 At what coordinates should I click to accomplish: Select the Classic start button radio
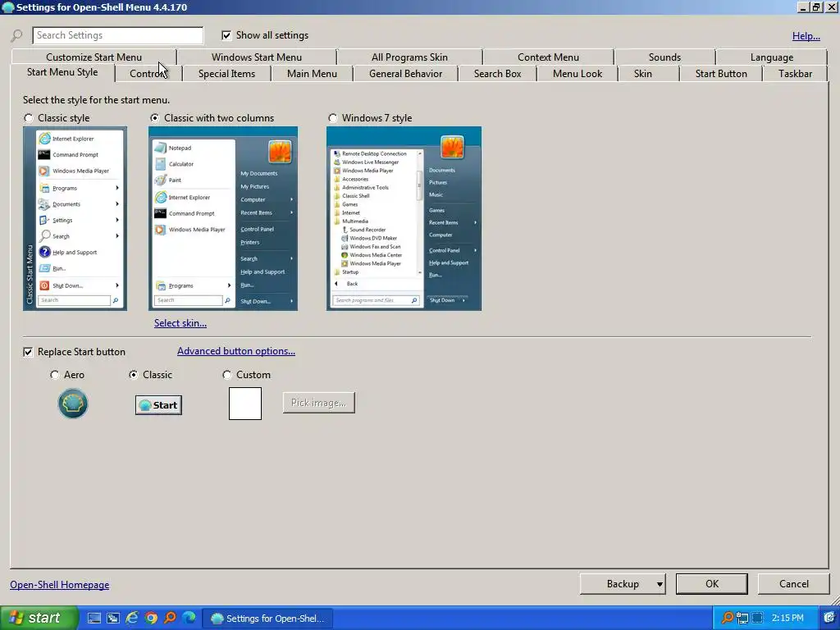[x=134, y=375]
